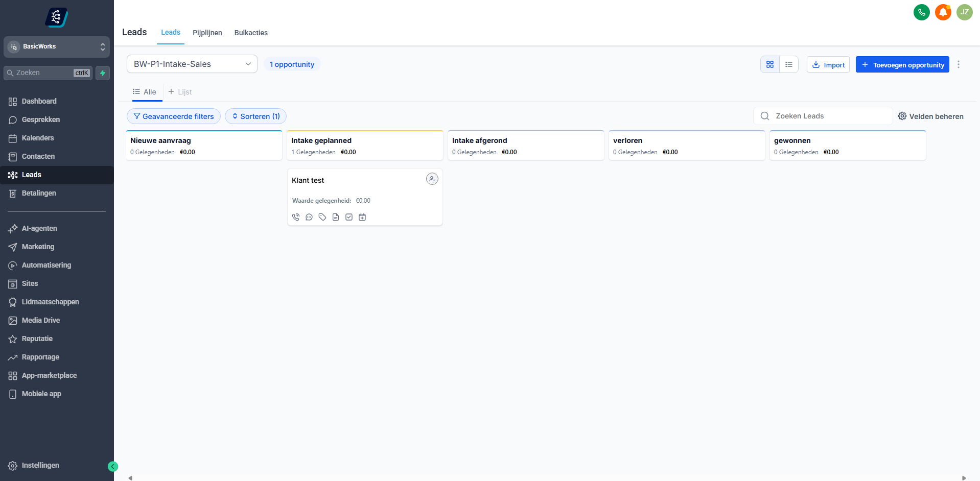The height and width of the screenshot is (481, 980).
Task: Open the notes icon on Klant test card
Action: (x=336, y=217)
